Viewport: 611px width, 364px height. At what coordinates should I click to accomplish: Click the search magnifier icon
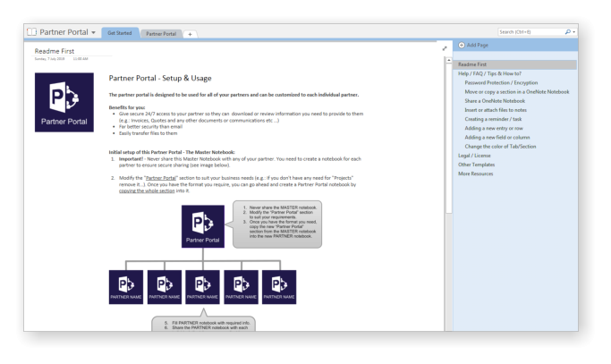tap(568, 32)
